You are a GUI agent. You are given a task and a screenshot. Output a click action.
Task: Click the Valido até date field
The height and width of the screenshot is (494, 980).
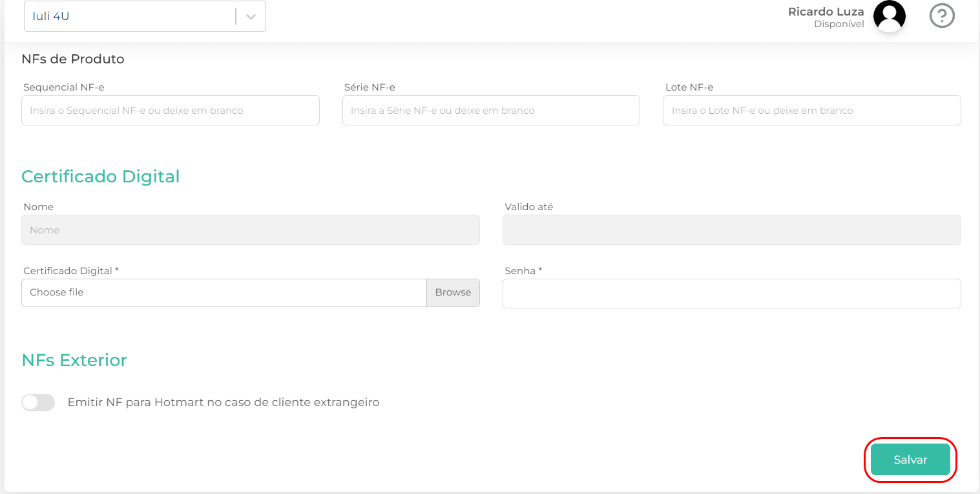[x=731, y=230]
